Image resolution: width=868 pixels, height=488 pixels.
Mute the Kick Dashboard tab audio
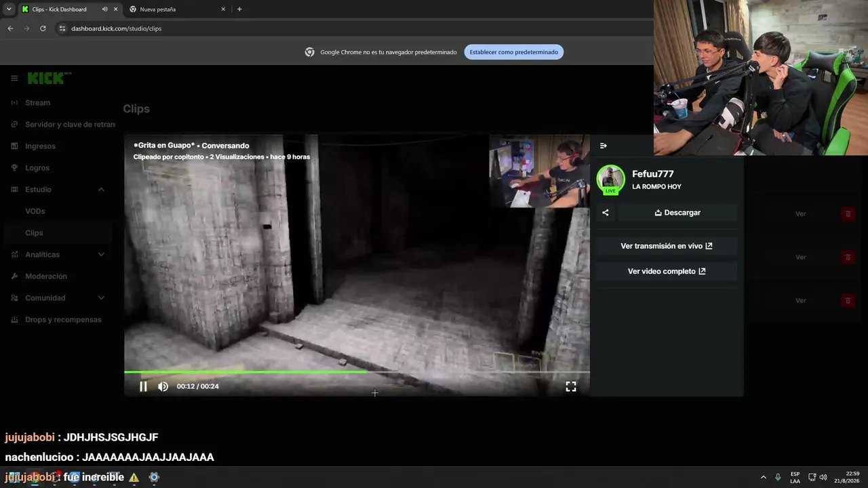click(104, 9)
